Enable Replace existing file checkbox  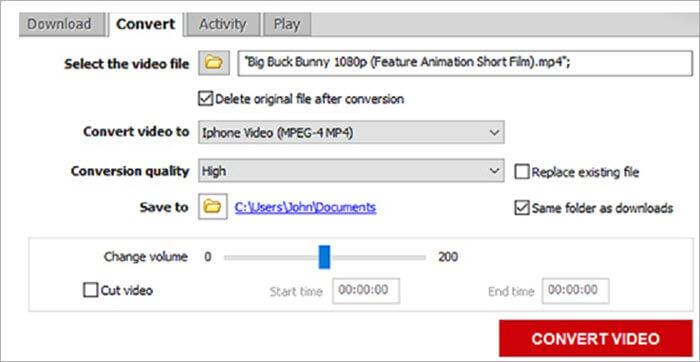coord(522,172)
